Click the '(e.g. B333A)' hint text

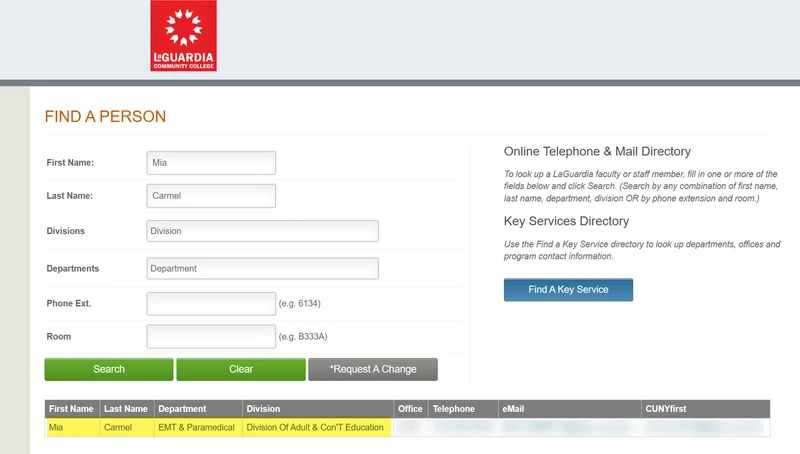coord(303,337)
